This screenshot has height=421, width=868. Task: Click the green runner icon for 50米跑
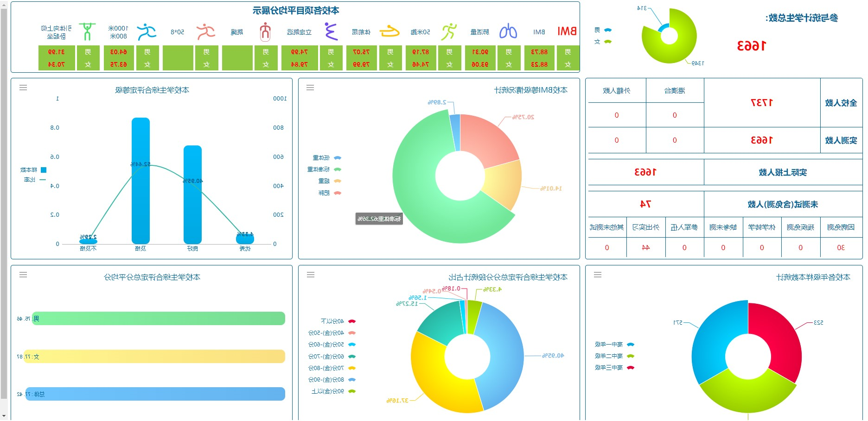point(449,31)
